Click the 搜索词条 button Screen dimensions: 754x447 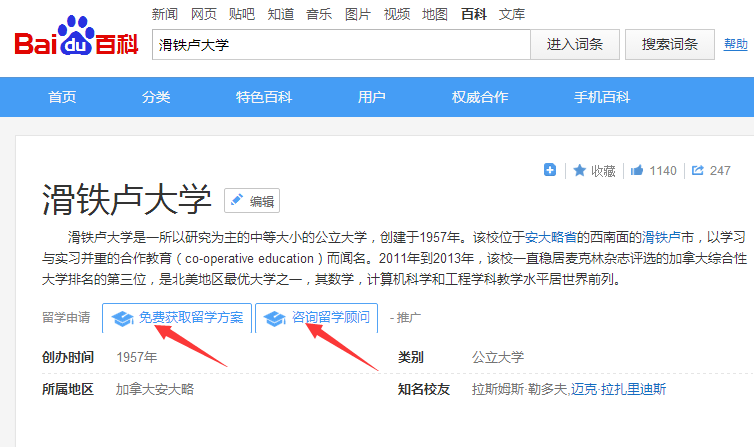[x=670, y=45]
